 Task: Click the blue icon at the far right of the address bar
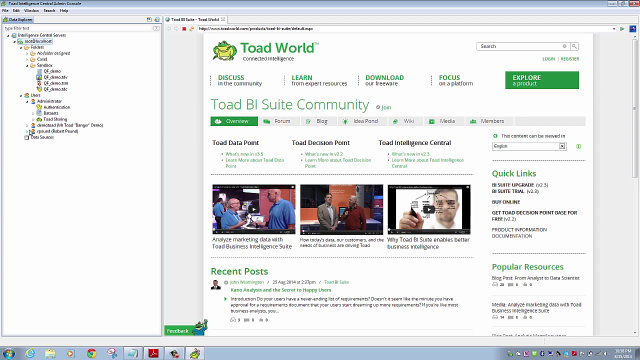(x=633, y=29)
